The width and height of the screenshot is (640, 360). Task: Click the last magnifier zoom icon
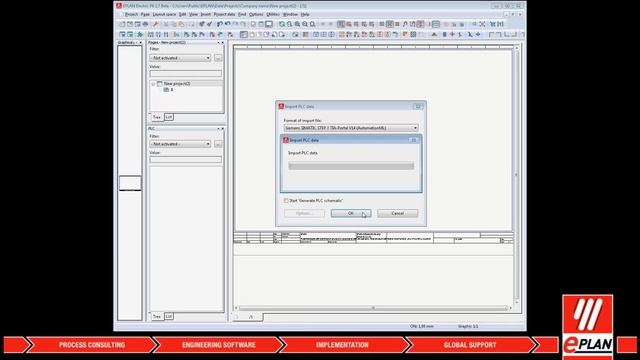[313, 24]
